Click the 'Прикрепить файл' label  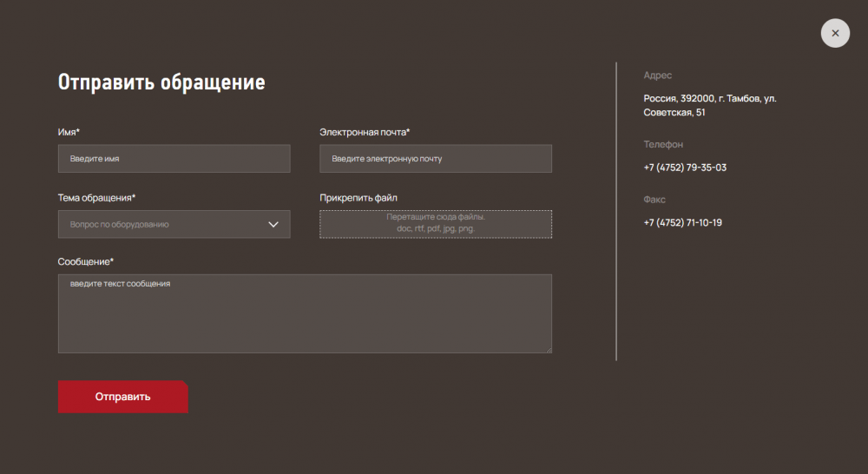(358, 198)
